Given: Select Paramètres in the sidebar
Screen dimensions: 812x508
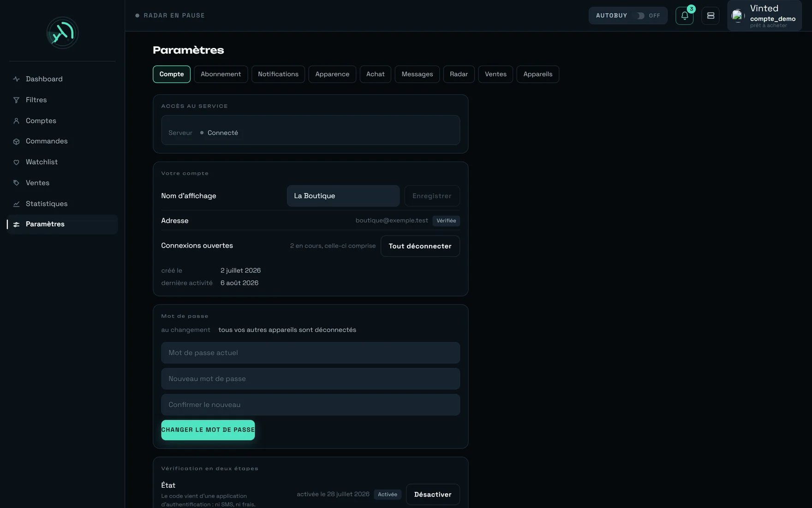Looking at the screenshot, I should pyautogui.click(x=62, y=224).
